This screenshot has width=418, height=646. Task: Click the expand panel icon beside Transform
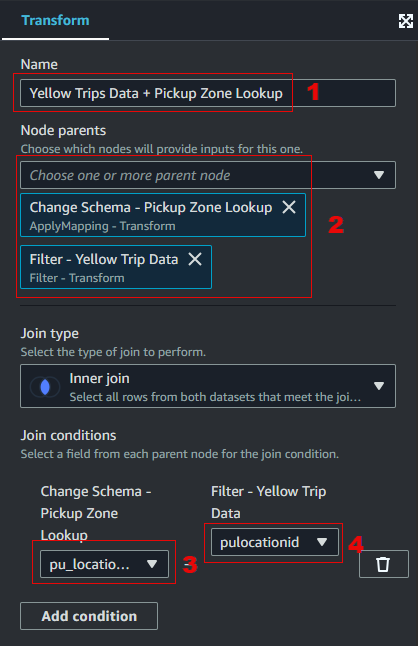[406, 21]
